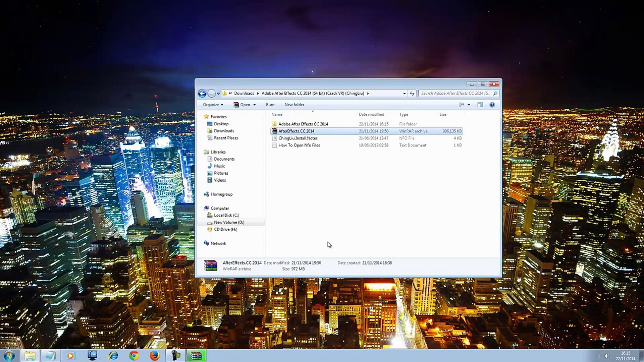
Task: Go to Downloads in the breadcrumb path
Action: (244, 94)
